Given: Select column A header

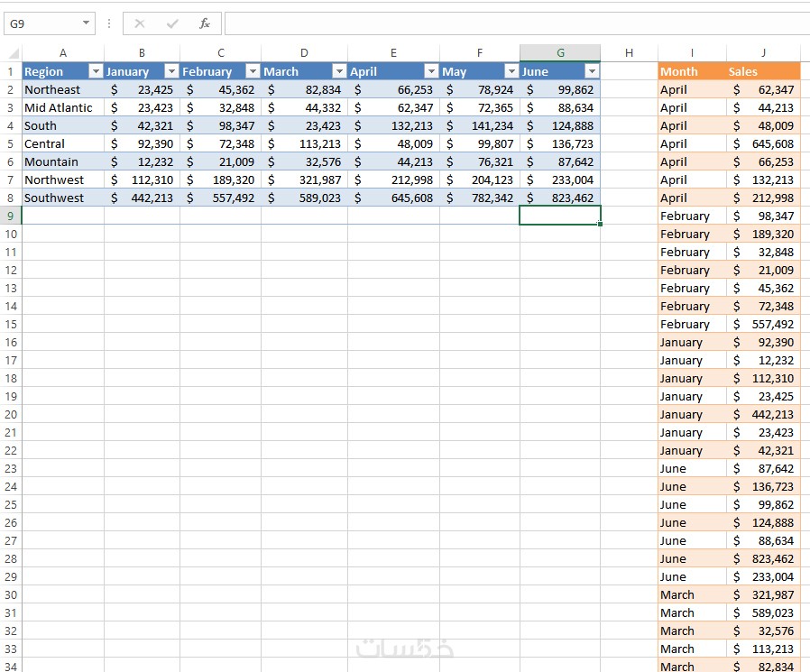Looking at the screenshot, I should 63,52.
